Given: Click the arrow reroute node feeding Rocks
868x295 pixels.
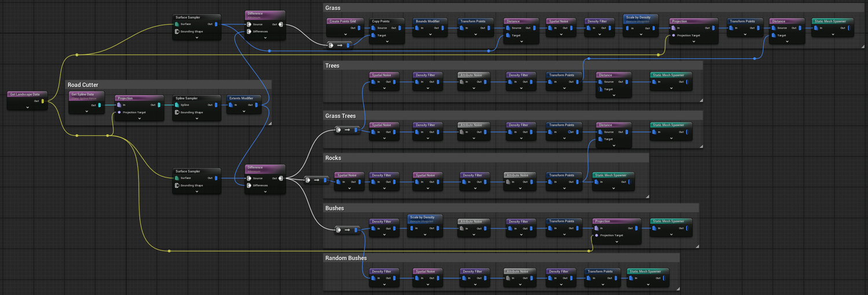Looking at the screenshot, I should (317, 180).
